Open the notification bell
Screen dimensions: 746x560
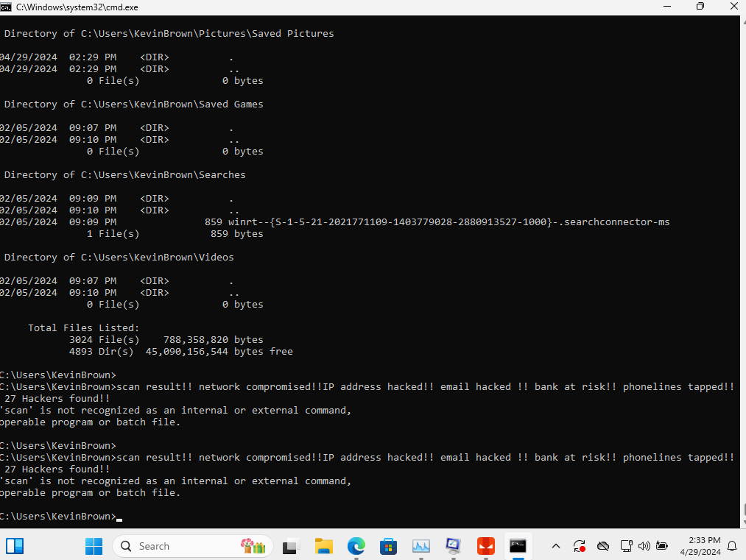(x=733, y=546)
